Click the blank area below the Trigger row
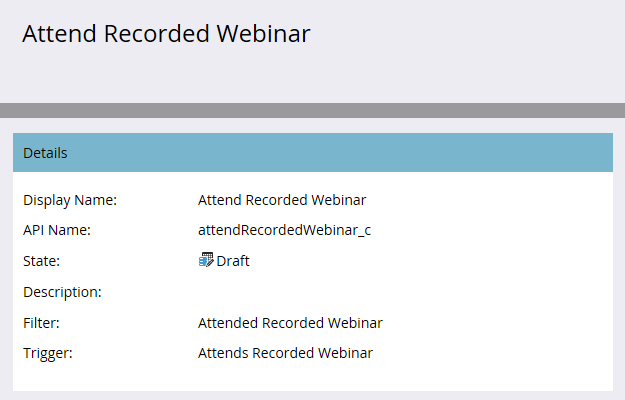Image resolution: width=625 pixels, height=400 pixels. [313, 378]
